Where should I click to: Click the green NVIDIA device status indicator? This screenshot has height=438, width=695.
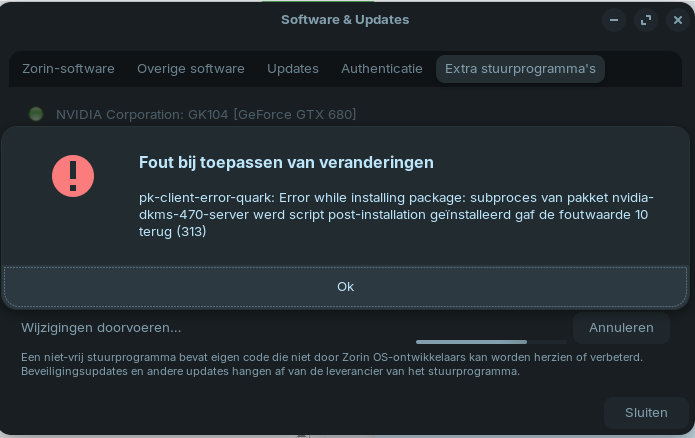[36, 114]
